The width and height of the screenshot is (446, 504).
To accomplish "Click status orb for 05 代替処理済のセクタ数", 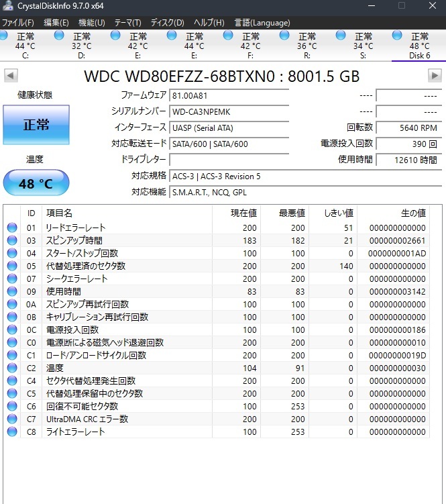I will click(x=12, y=266).
